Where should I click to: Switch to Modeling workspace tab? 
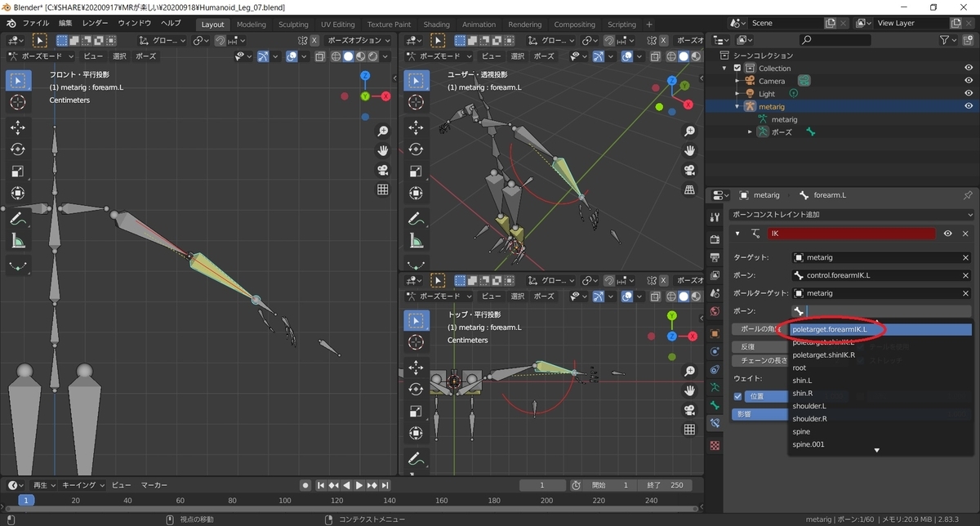point(251,25)
